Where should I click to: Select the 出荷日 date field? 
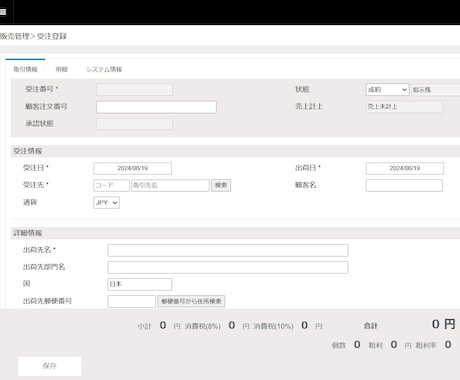pos(405,168)
